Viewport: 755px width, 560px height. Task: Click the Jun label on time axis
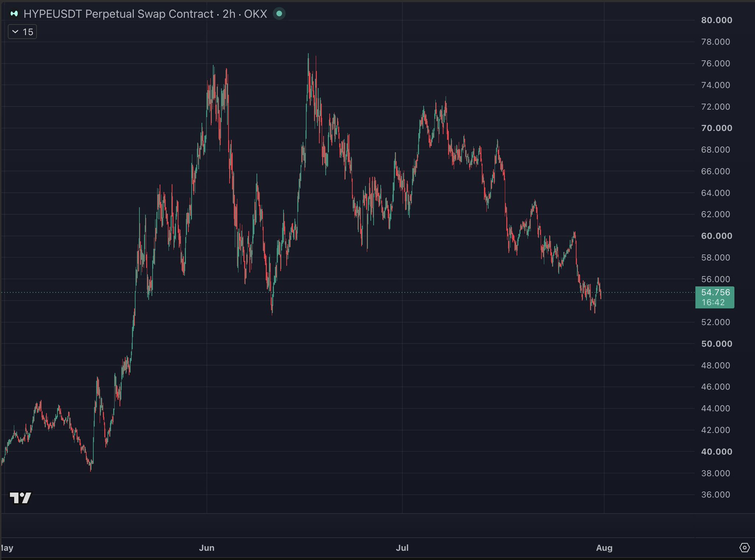(x=206, y=548)
